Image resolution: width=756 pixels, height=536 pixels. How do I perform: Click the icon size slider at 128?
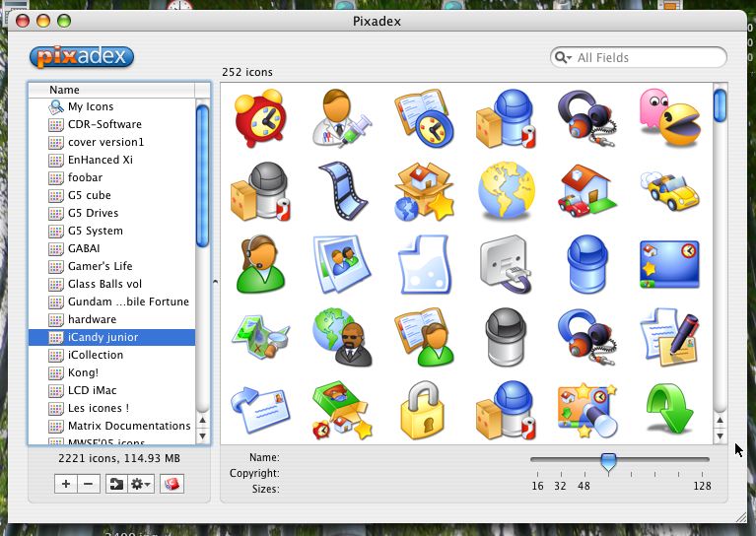coord(702,460)
